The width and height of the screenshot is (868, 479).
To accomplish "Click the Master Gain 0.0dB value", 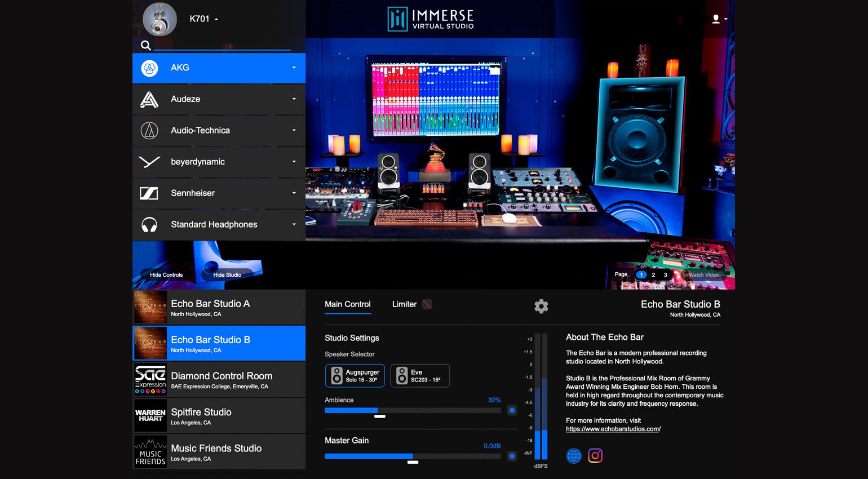I will (492, 446).
